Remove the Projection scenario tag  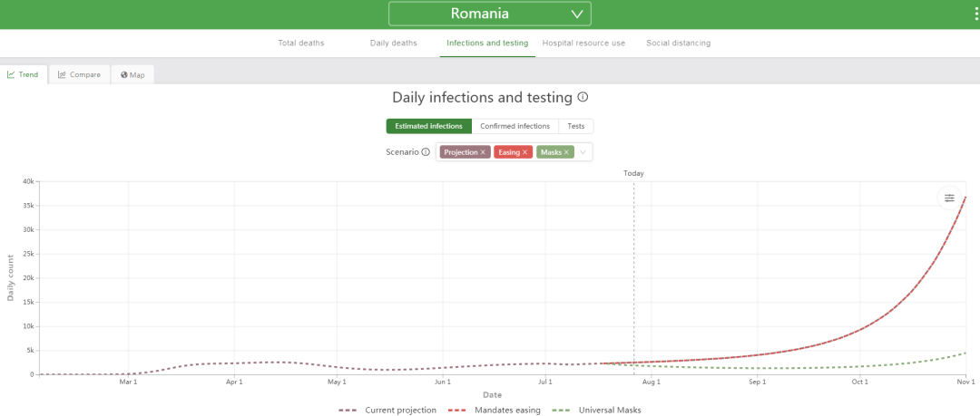(483, 152)
